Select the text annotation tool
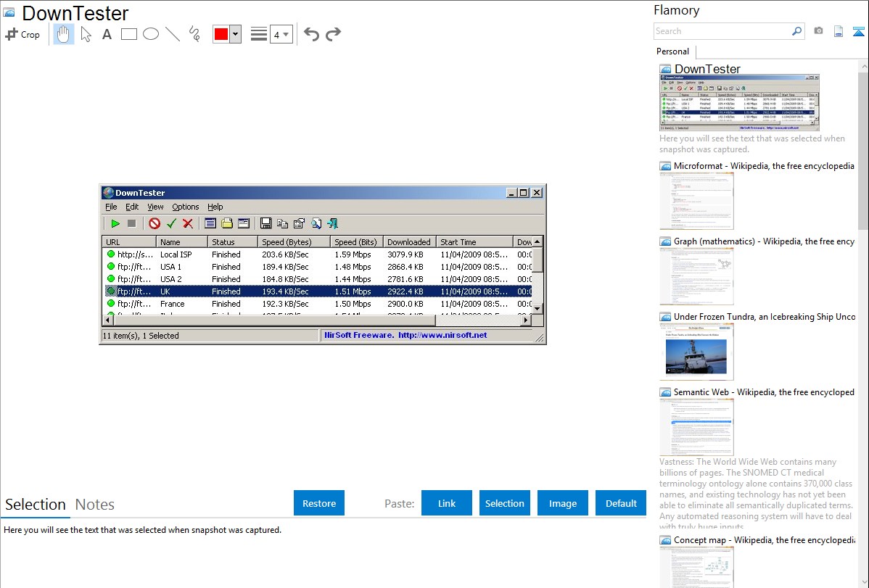The width and height of the screenshot is (869, 588). click(x=107, y=34)
